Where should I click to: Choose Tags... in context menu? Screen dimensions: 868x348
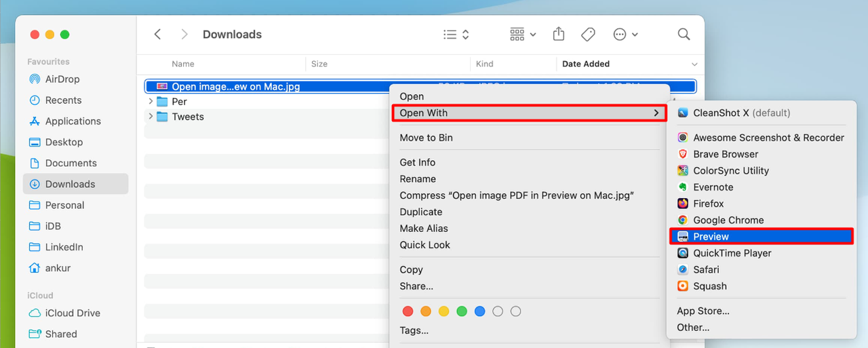pos(530,330)
